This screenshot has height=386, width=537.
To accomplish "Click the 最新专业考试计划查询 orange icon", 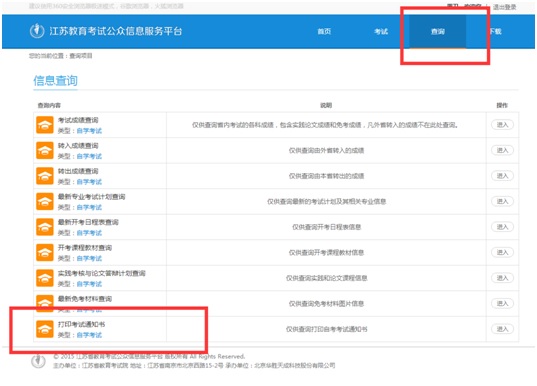I will [x=45, y=202].
